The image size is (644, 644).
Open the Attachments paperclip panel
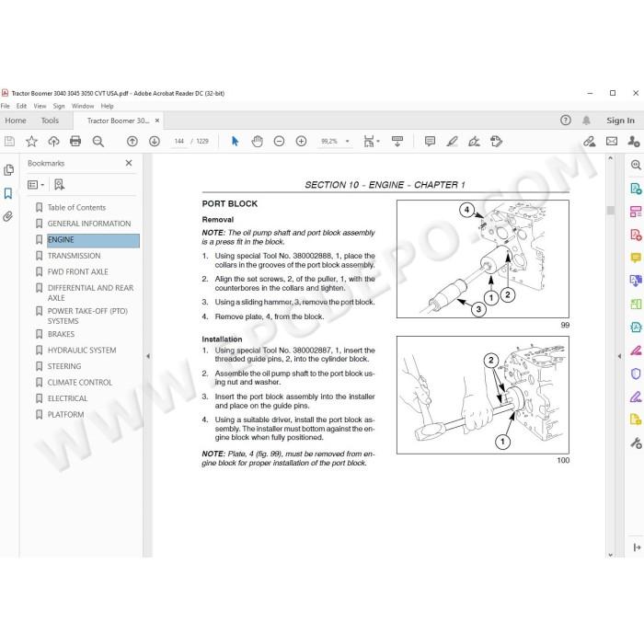(8, 216)
